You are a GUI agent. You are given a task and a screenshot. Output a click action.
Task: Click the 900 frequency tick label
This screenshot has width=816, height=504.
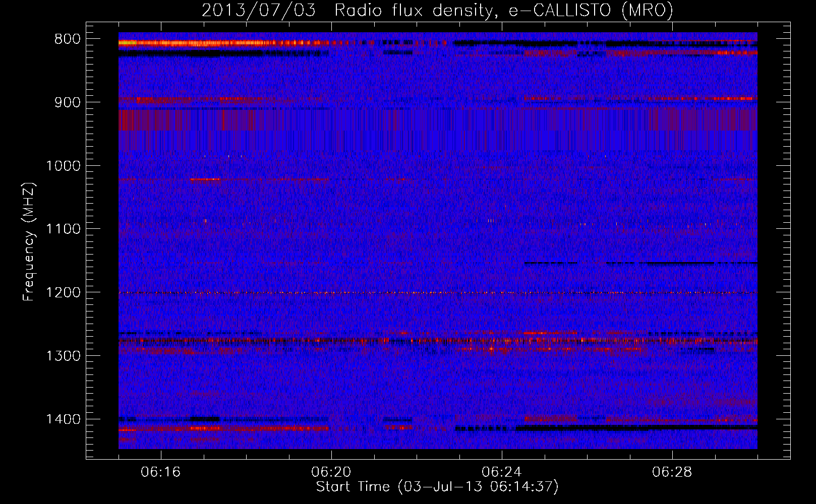click(x=66, y=103)
